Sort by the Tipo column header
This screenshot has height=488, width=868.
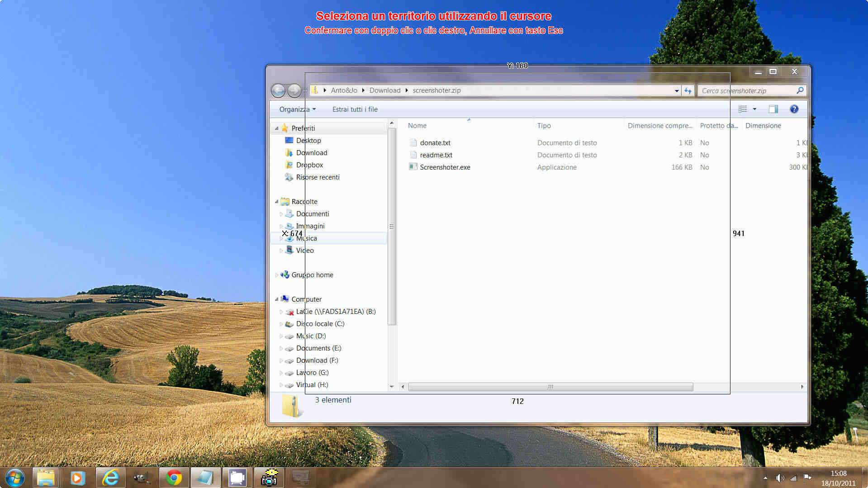point(579,125)
